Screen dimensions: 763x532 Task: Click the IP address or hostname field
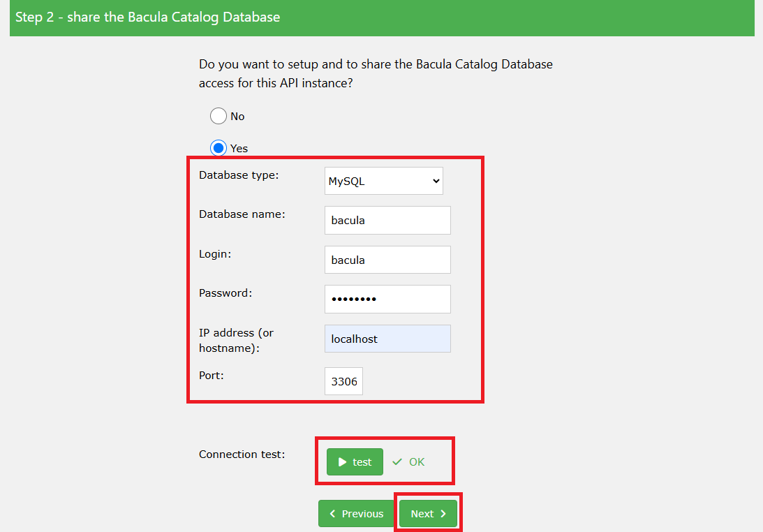click(387, 339)
